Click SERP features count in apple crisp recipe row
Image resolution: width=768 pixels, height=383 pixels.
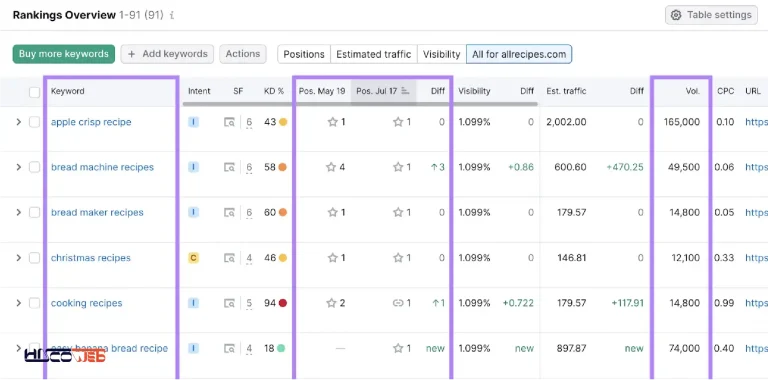point(249,122)
